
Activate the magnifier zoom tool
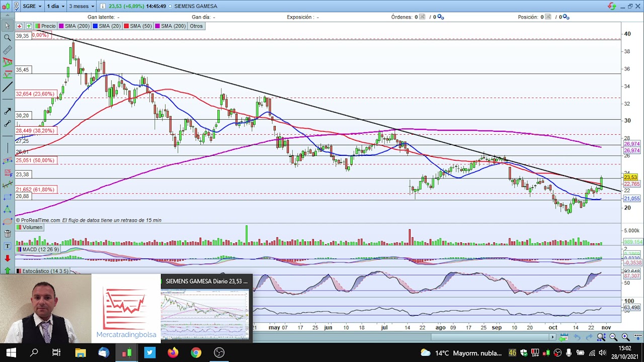pyautogui.click(x=7, y=38)
